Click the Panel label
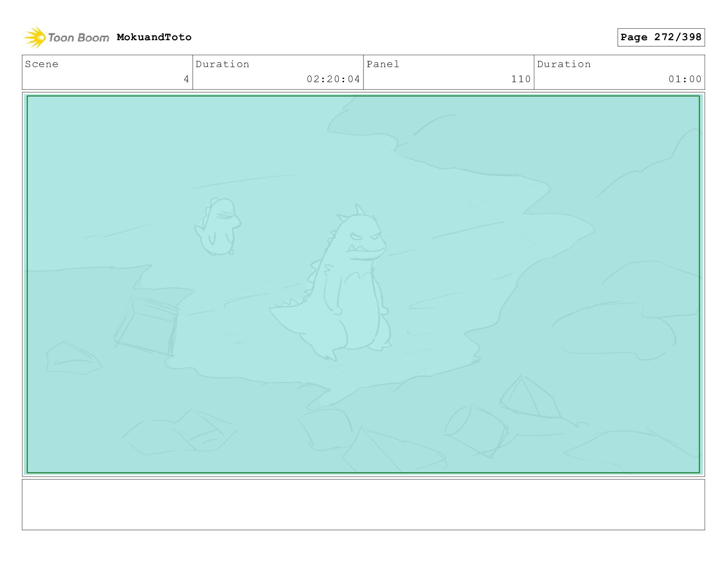 point(383,64)
